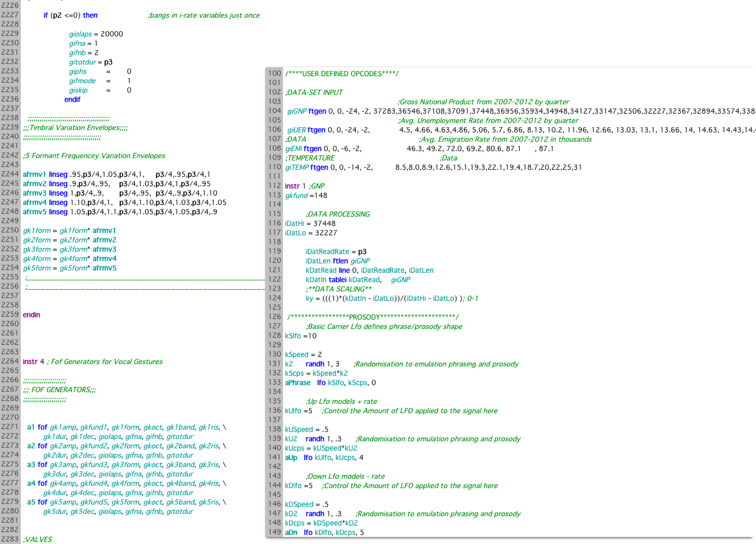Click the ';VALVES' comment on line 2283
This screenshot has width=756, height=544.
tap(37, 539)
